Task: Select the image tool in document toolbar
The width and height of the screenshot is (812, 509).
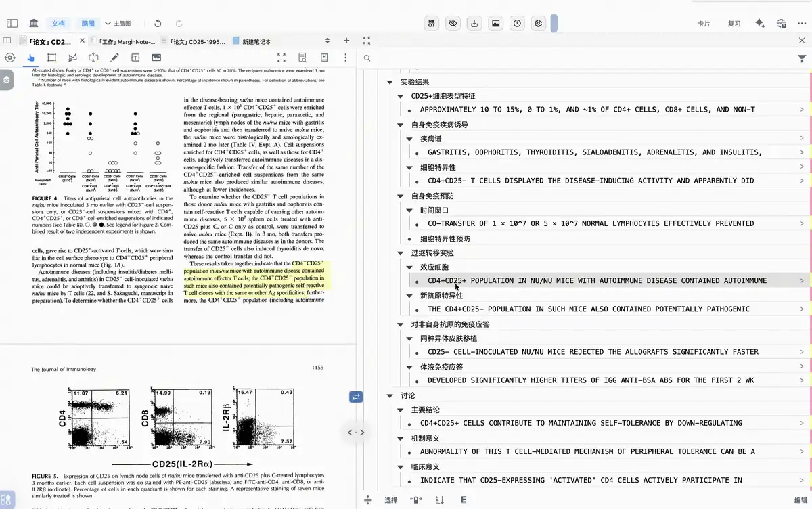Action: pos(156,58)
